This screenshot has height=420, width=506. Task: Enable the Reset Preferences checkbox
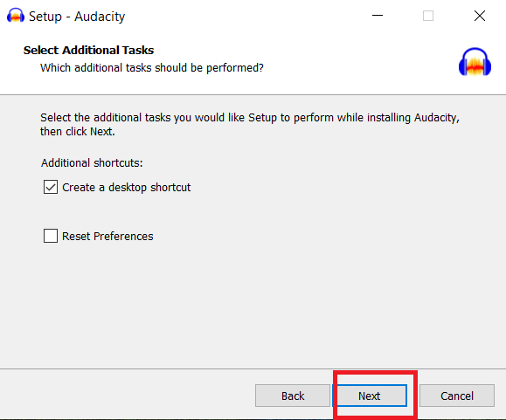tap(51, 236)
